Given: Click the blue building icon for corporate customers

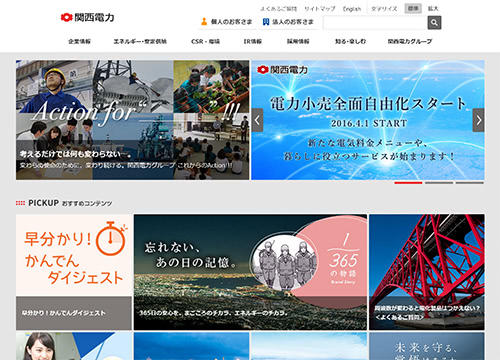Looking at the screenshot, I should click(x=266, y=22).
